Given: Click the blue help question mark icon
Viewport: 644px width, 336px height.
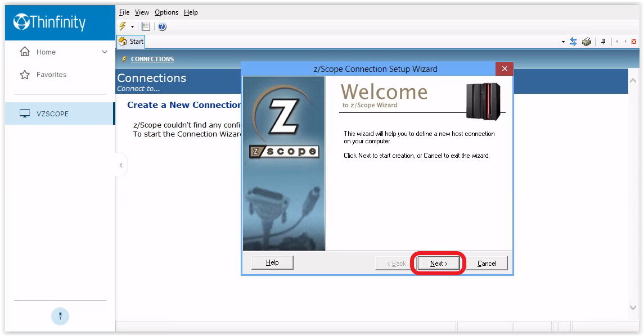Looking at the screenshot, I should click(x=162, y=26).
